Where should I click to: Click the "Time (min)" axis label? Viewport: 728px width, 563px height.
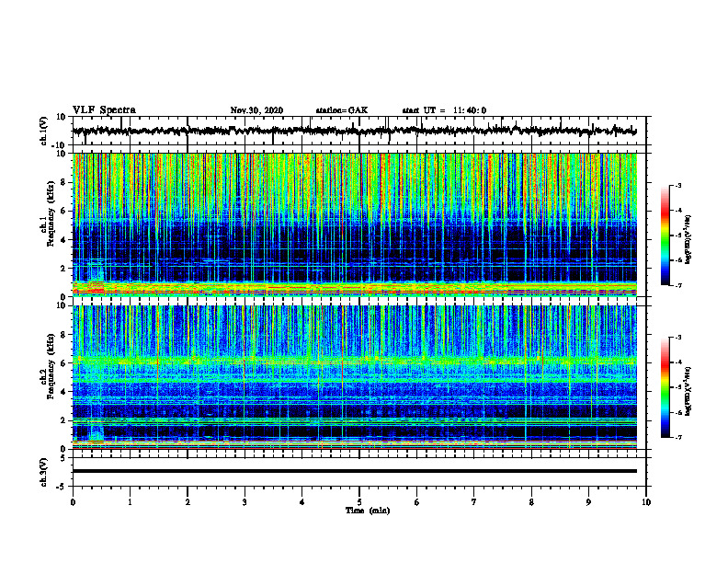tap(368, 511)
